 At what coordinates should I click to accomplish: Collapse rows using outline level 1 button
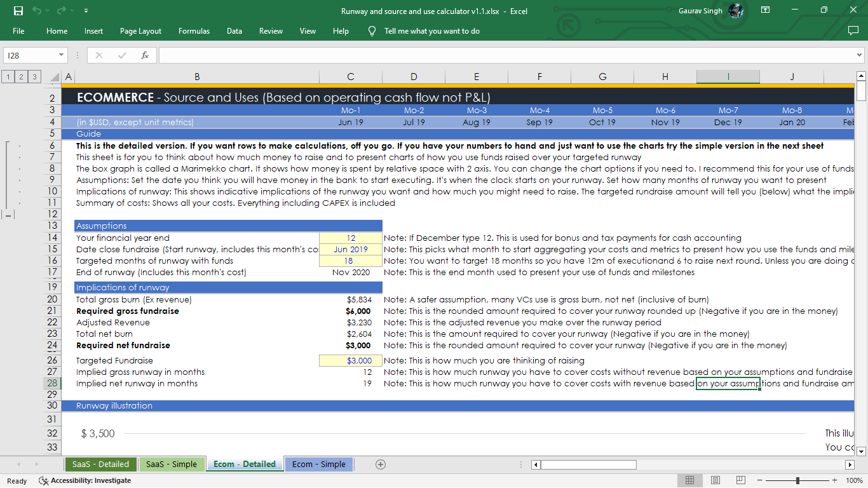click(x=7, y=76)
